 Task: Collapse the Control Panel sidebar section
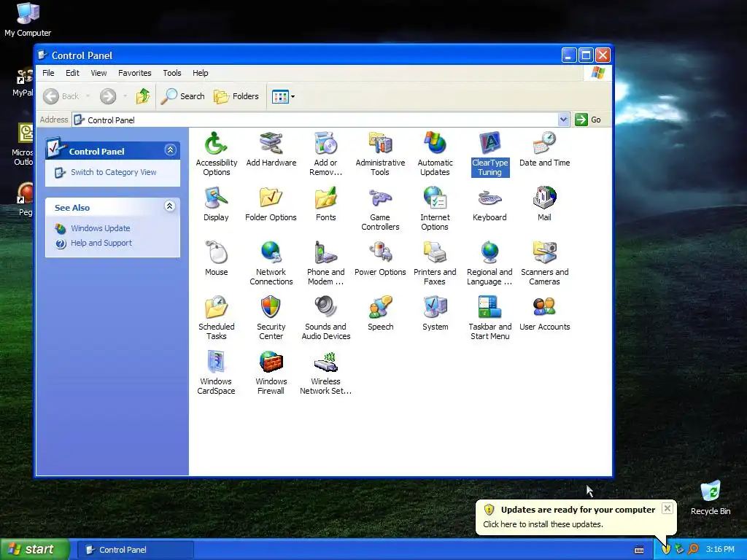[x=170, y=150]
